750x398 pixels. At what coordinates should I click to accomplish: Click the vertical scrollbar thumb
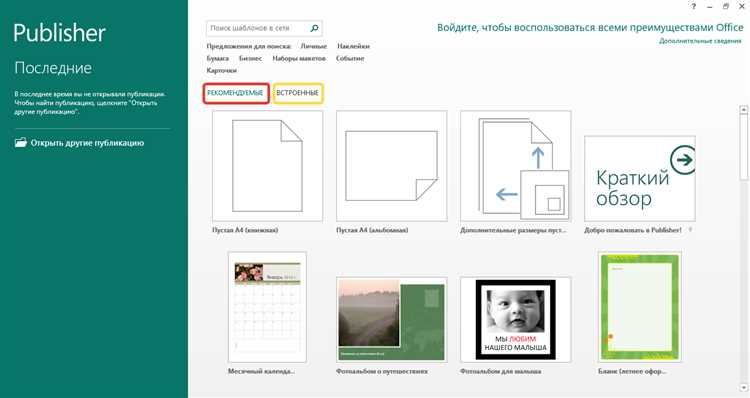coord(743,147)
